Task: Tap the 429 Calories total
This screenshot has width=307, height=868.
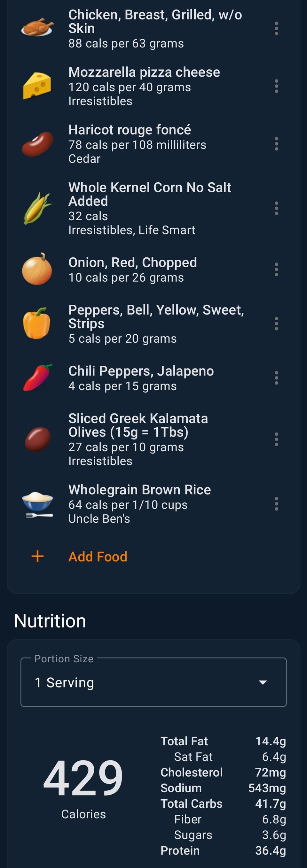Action: click(x=83, y=778)
